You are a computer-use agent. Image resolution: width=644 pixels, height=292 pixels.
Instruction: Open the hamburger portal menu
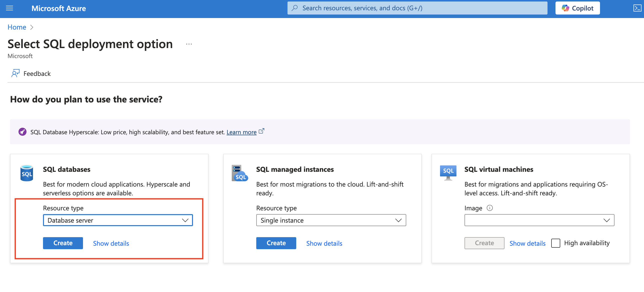9,8
